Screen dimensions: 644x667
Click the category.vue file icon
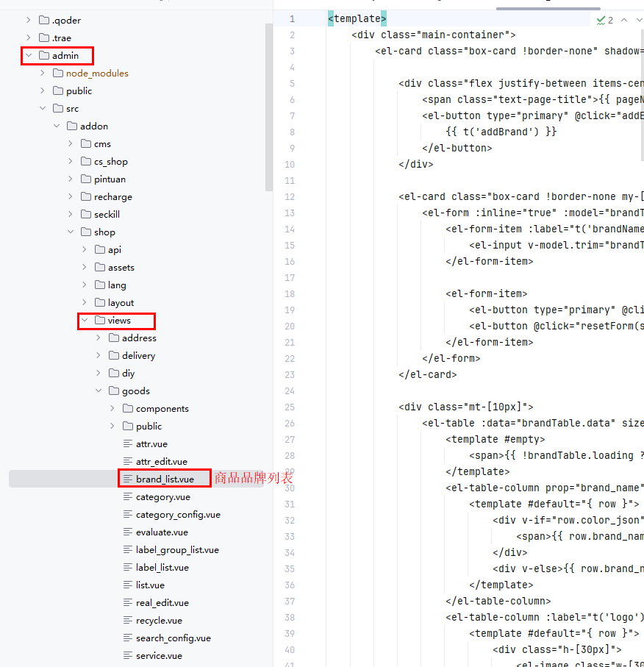(128, 497)
